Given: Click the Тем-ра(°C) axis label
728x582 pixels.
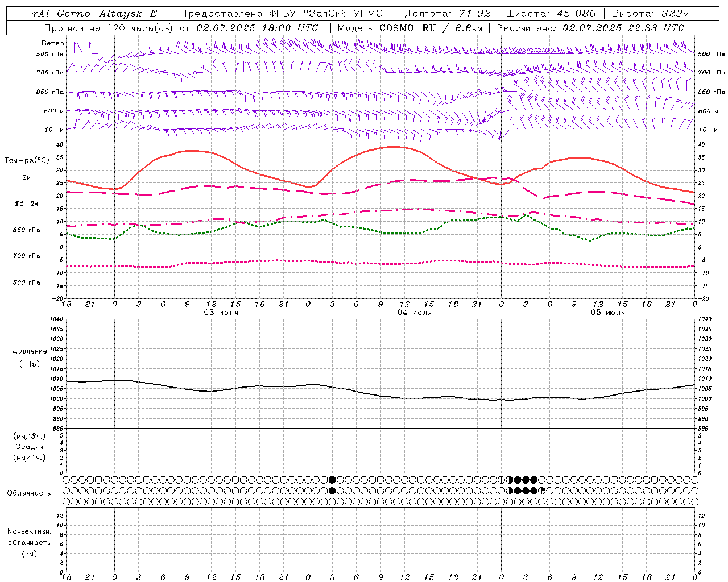Looking at the screenshot, I should 27,161.
